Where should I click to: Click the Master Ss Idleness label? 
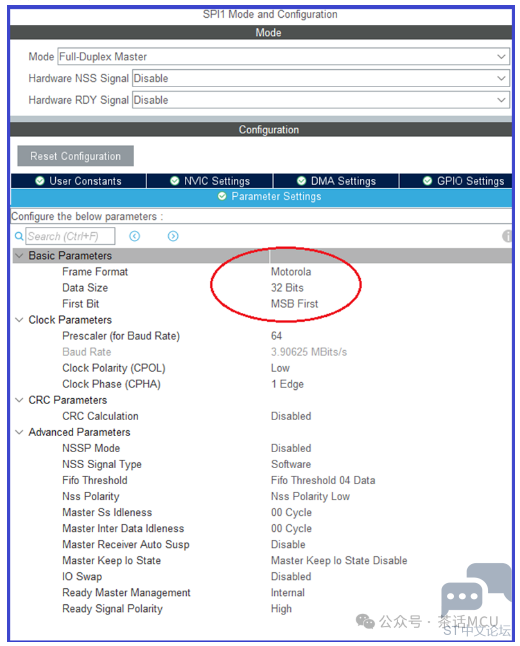(x=107, y=513)
